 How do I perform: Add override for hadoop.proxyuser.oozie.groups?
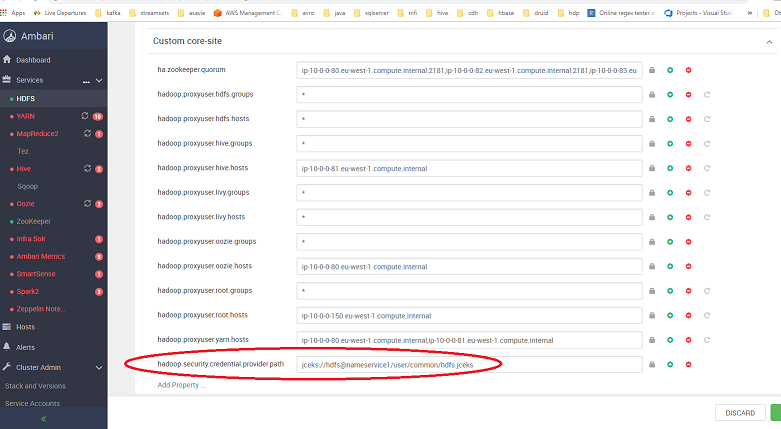(670, 242)
